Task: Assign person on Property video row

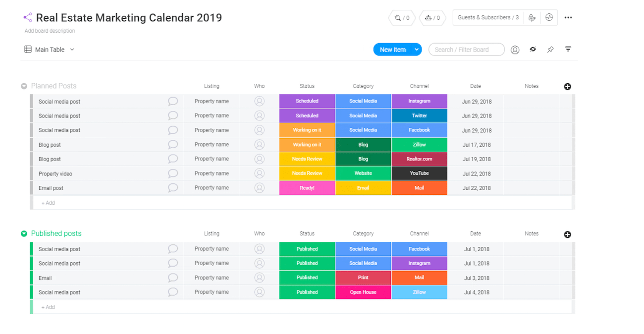Action: [260, 173]
